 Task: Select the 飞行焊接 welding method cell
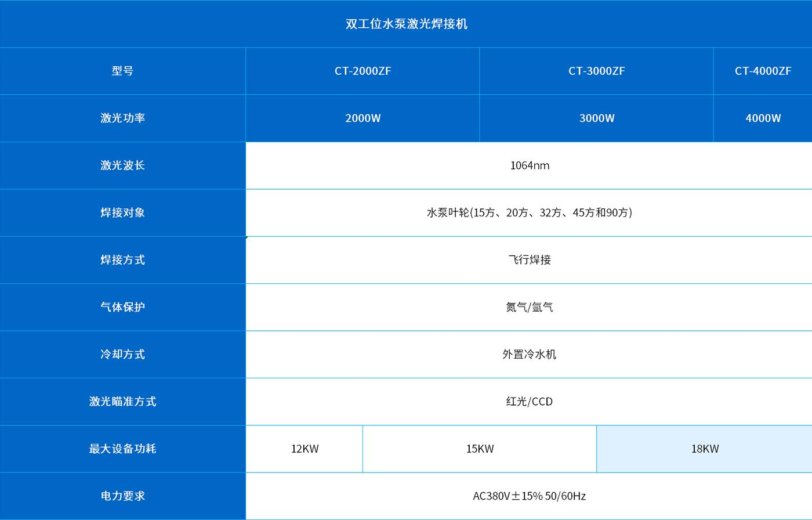(x=529, y=260)
